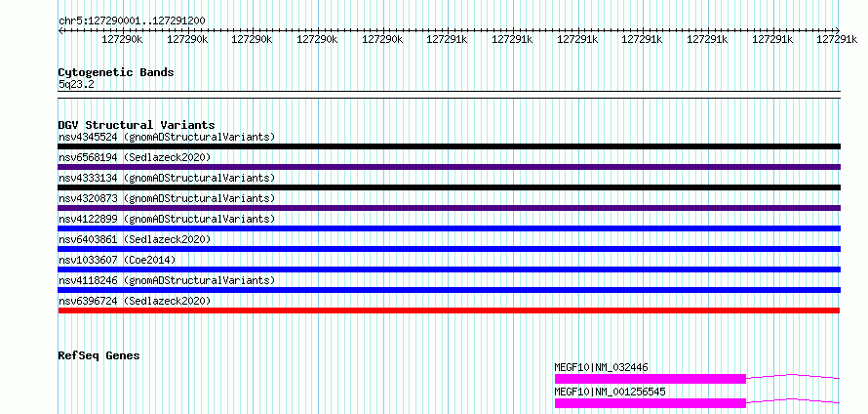Click the purple bar under nsv6568194
The height and width of the screenshot is (414, 868).
click(450, 167)
